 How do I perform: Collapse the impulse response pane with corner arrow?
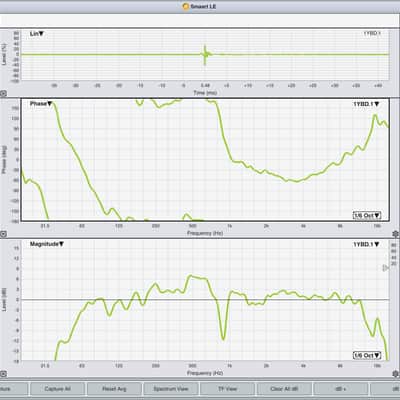[3, 94]
